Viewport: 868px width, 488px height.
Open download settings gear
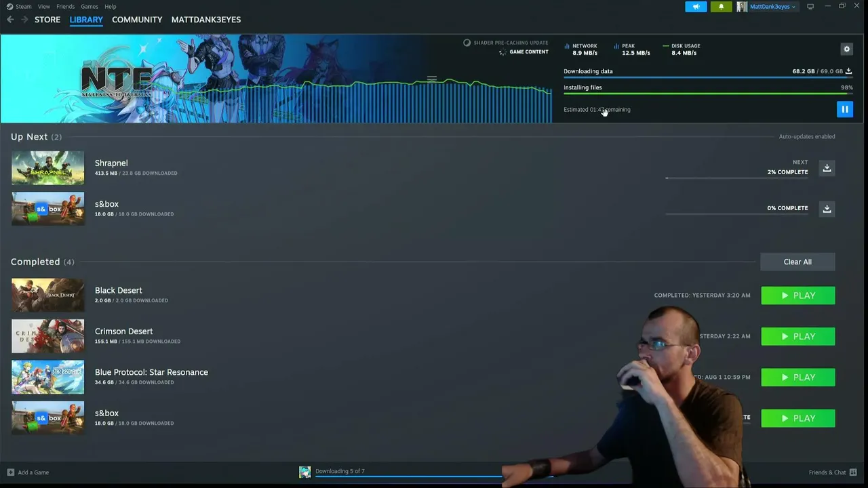click(x=846, y=49)
